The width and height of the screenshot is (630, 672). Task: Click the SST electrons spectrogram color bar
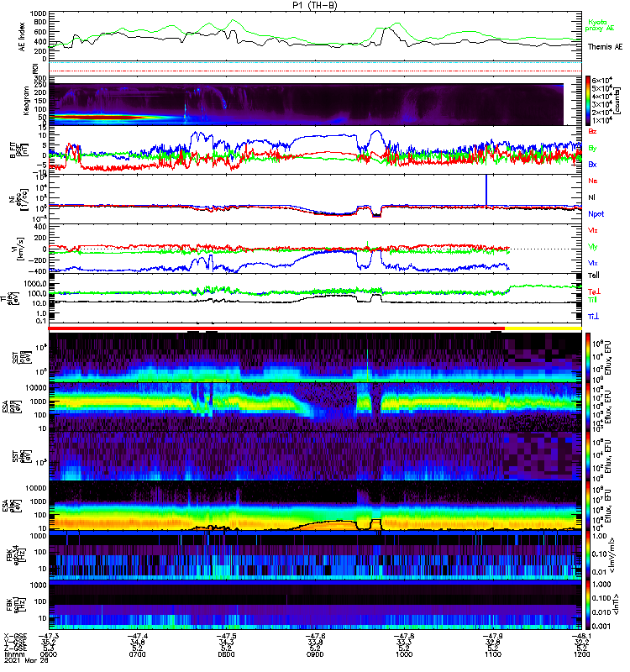[x=588, y=456]
